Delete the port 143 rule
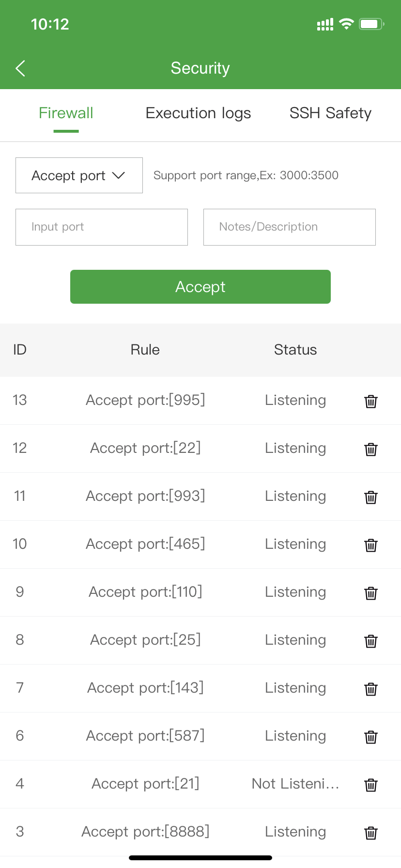This screenshot has height=868, width=401. click(x=370, y=689)
